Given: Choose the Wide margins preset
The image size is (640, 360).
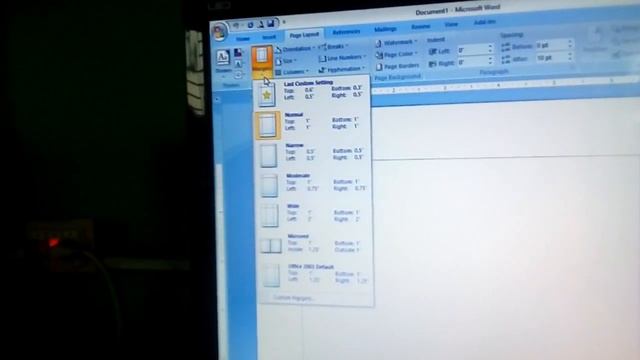Looking at the screenshot, I should tap(313, 216).
